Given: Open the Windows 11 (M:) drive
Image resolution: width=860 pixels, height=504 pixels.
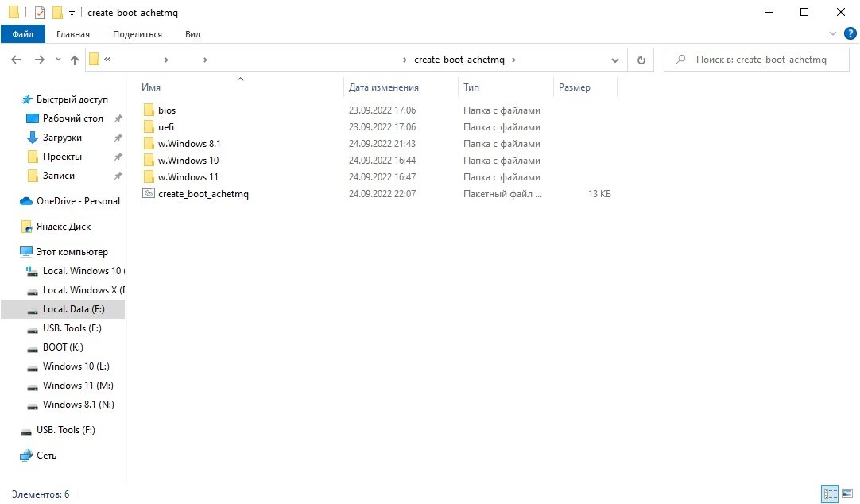Looking at the screenshot, I should click(78, 386).
